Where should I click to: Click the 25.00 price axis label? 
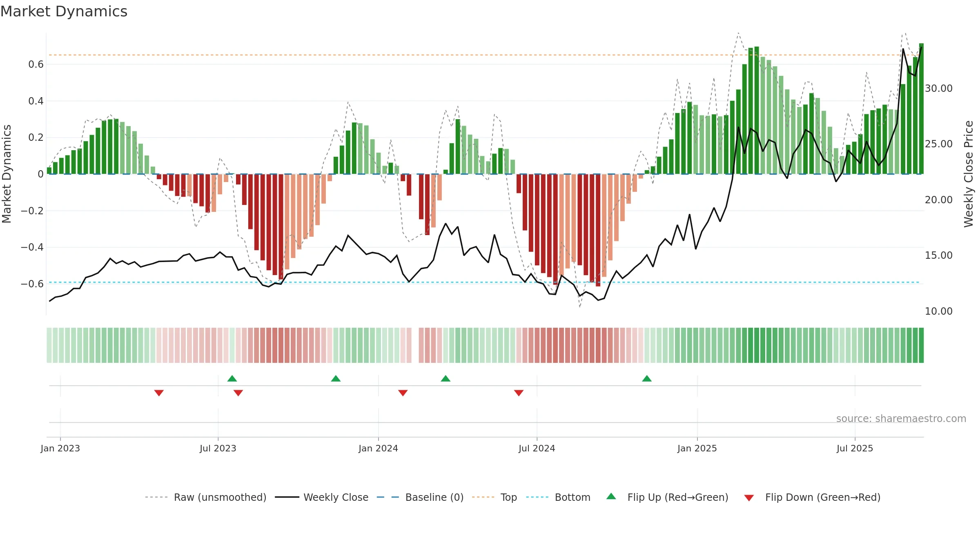939,144
